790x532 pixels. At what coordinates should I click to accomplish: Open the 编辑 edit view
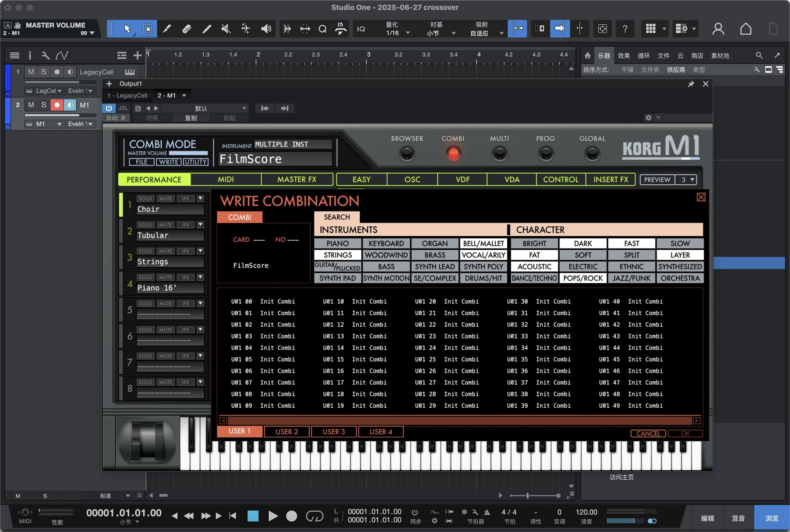pos(707,518)
